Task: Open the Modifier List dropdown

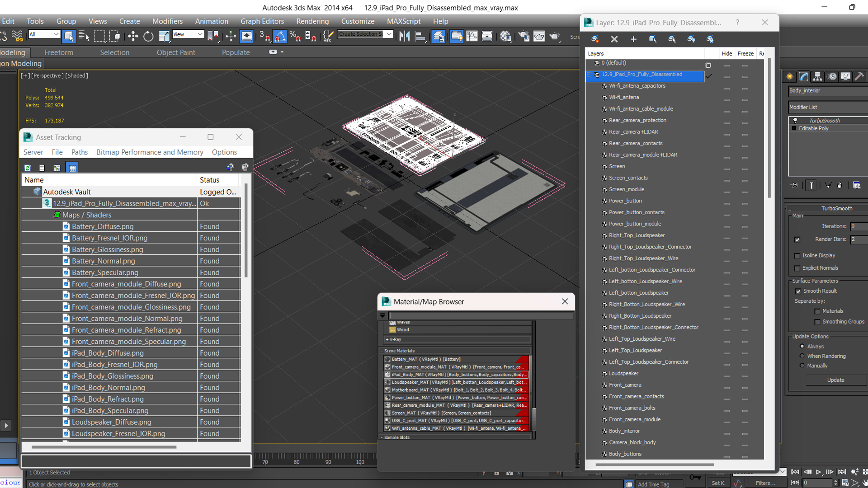Action: (x=828, y=107)
